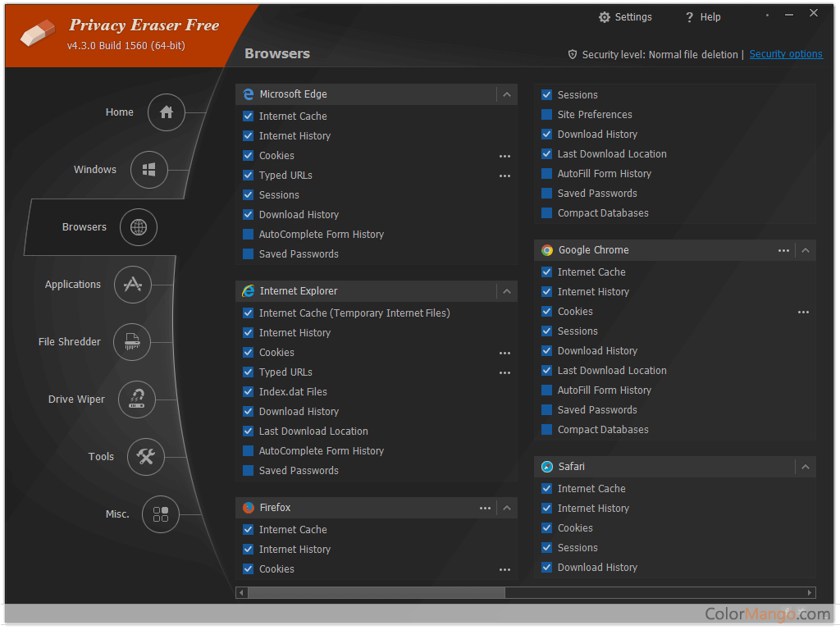Click the Browsers globe icon

138,227
